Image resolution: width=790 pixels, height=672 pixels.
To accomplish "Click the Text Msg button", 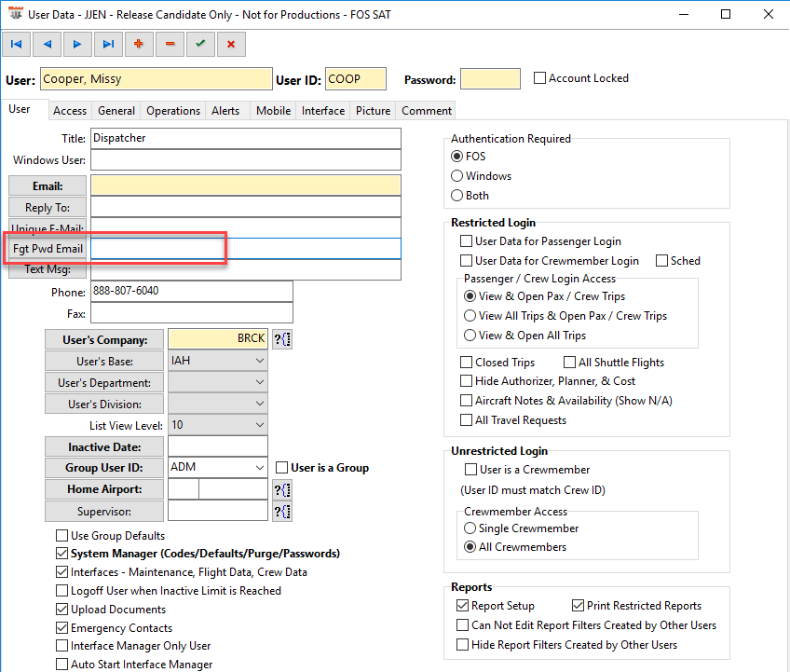I will tap(48, 269).
